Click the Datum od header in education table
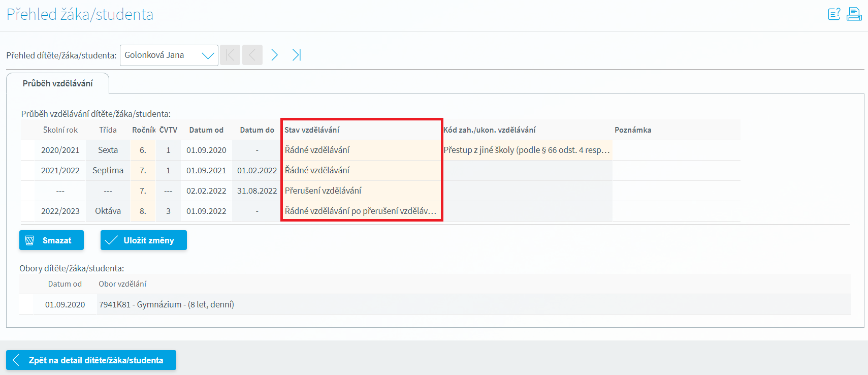The width and height of the screenshot is (868, 375). [206, 130]
